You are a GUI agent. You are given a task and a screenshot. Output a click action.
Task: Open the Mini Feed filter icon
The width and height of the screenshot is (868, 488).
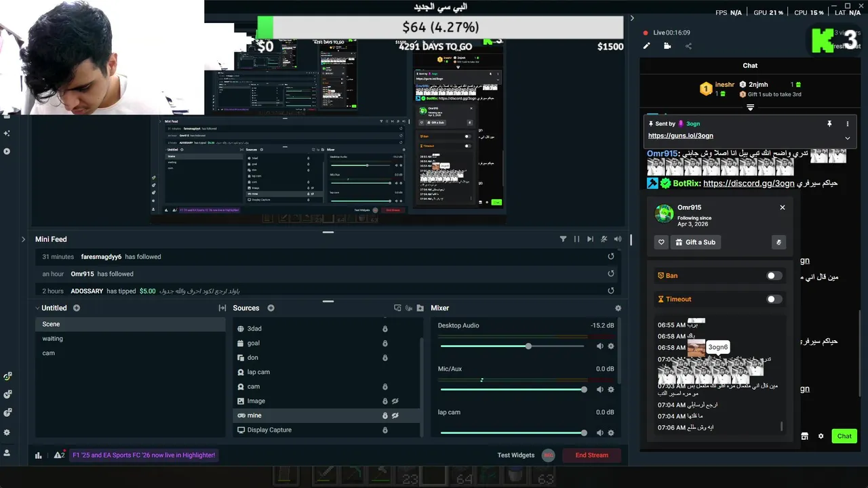coord(563,239)
